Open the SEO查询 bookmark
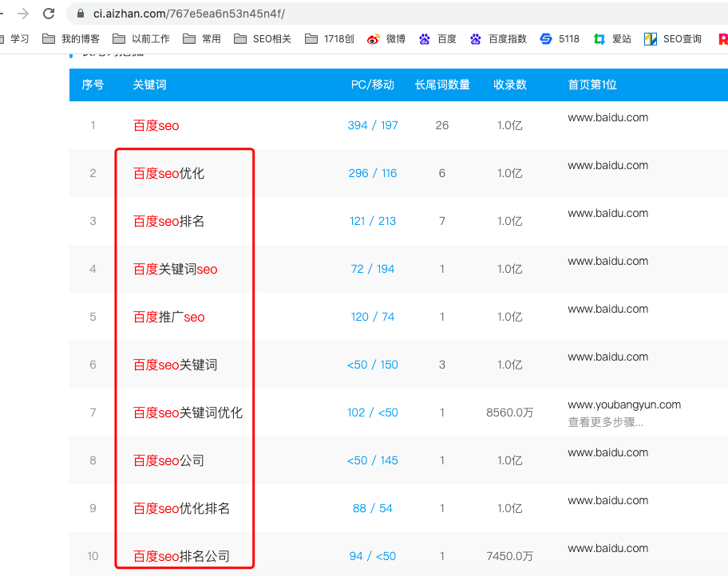The width and height of the screenshot is (728, 576). (x=678, y=38)
